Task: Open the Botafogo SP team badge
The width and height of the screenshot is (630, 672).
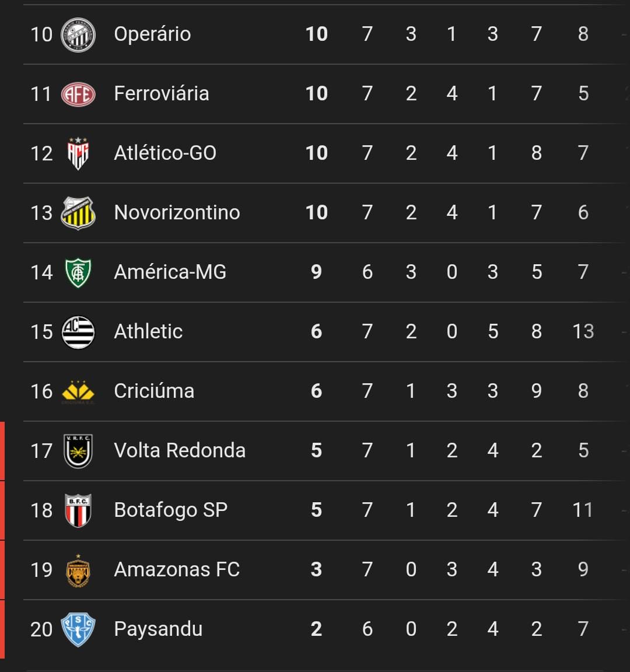Action: tap(78, 510)
